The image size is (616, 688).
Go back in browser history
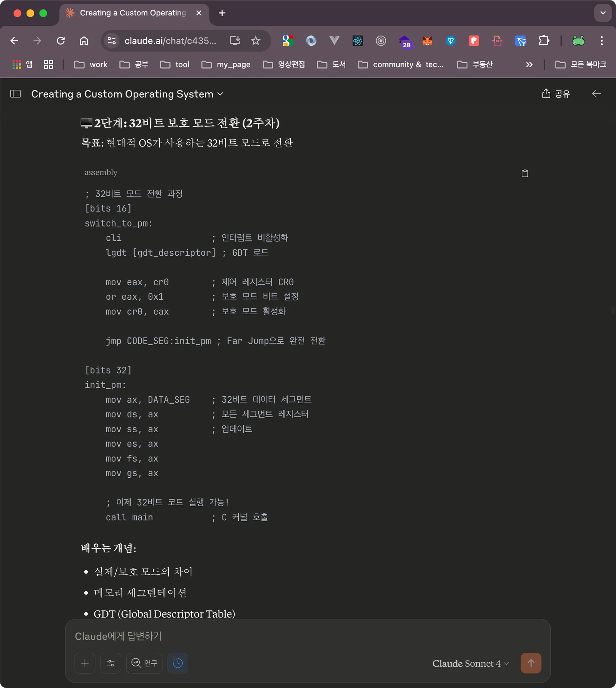point(14,41)
